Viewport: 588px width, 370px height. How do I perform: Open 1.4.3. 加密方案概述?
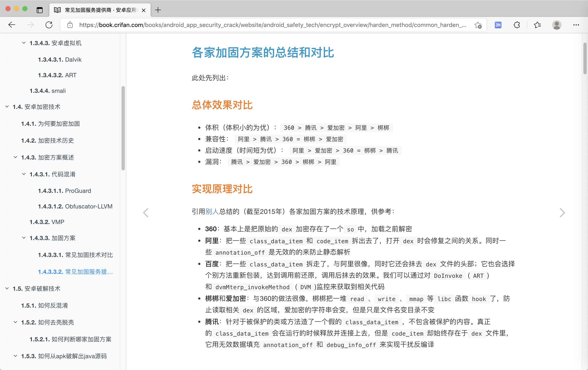tap(48, 158)
